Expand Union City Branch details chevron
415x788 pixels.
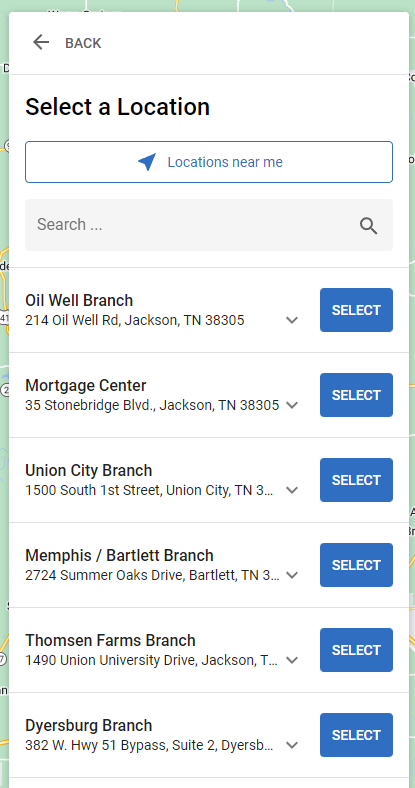tap(292, 490)
